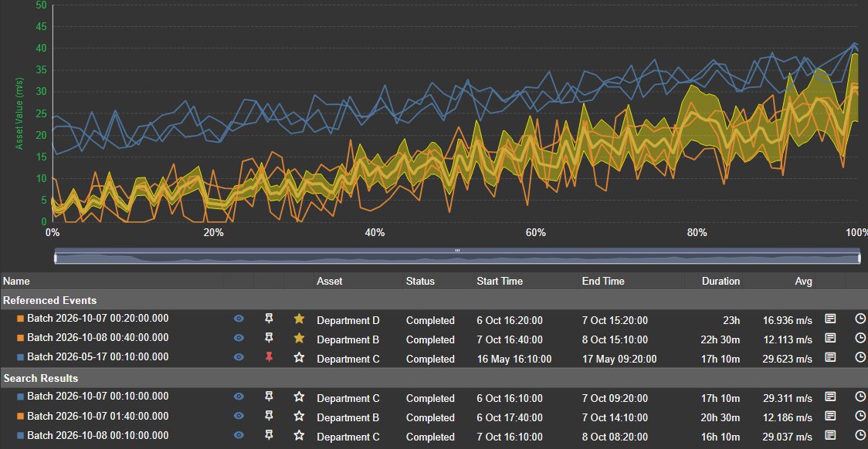868x449 pixels.
Task: Open notes for the 12.113 m/s batch
Action: click(x=830, y=338)
